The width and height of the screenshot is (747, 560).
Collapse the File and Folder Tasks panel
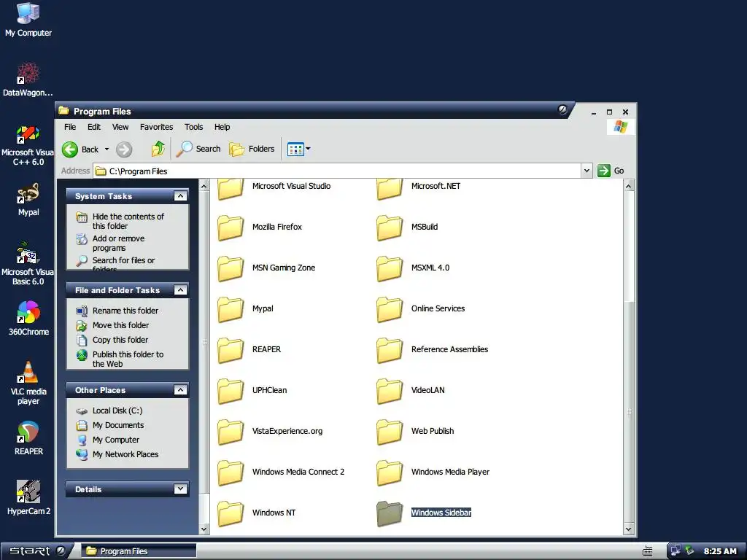[x=180, y=290]
